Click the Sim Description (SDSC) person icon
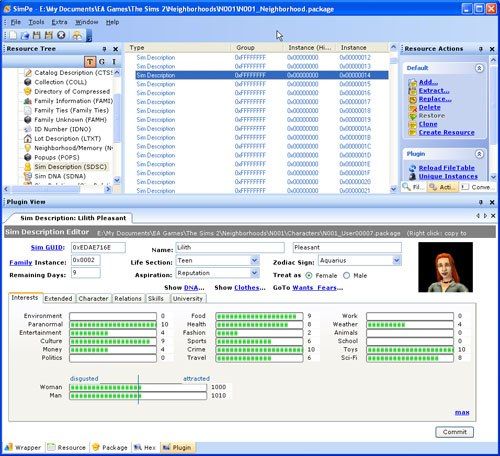 tap(28, 167)
